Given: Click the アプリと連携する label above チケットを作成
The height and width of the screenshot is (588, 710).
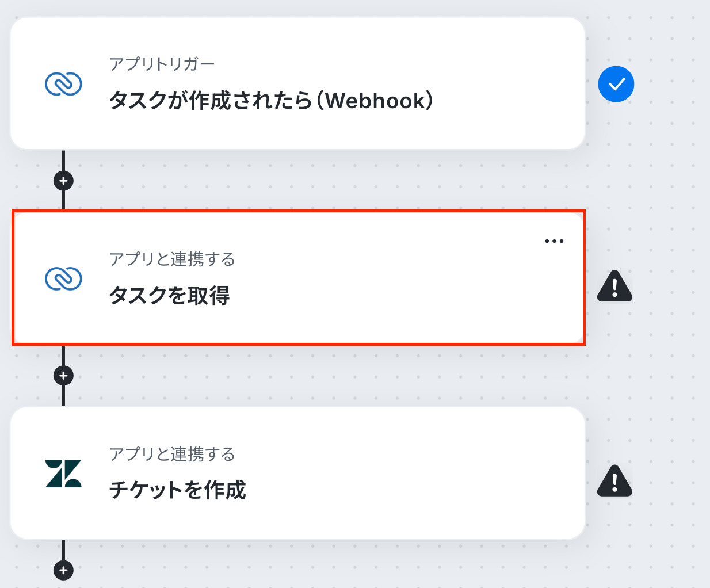Looking at the screenshot, I should point(172,454).
